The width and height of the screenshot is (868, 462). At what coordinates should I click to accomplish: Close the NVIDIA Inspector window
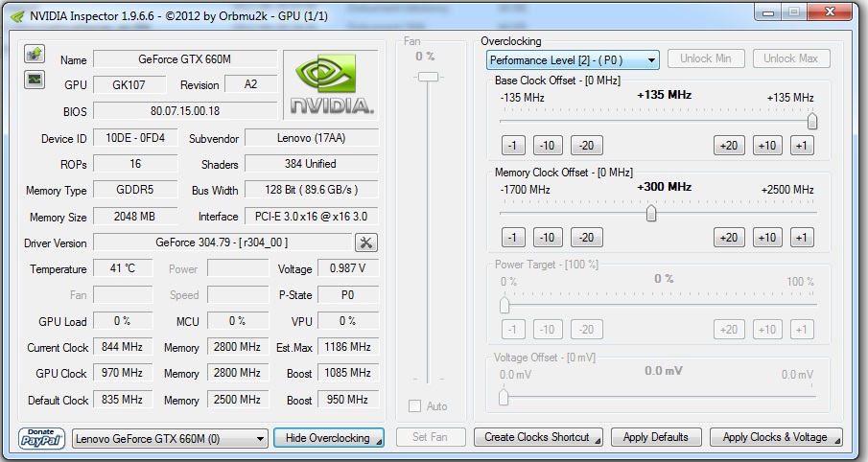pyautogui.click(x=830, y=12)
